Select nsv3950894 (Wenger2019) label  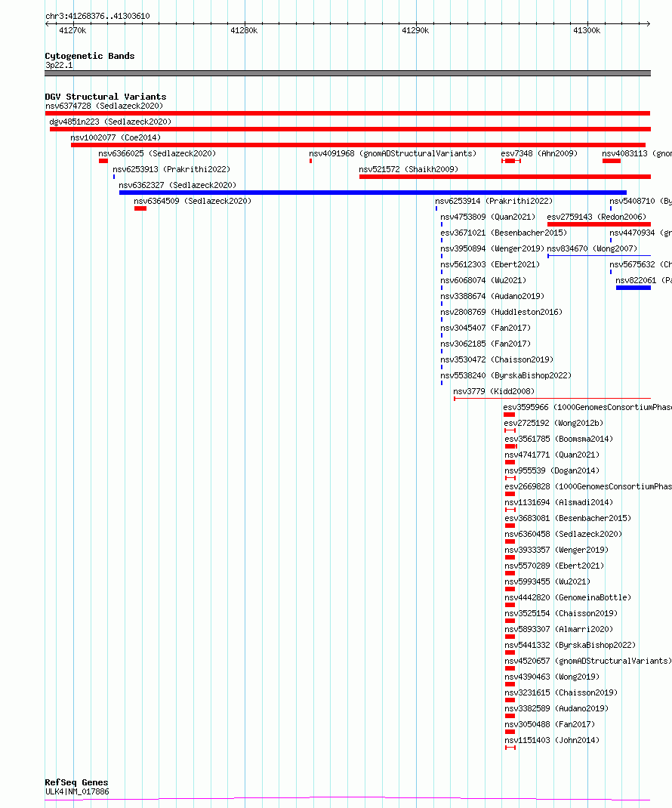click(492, 249)
